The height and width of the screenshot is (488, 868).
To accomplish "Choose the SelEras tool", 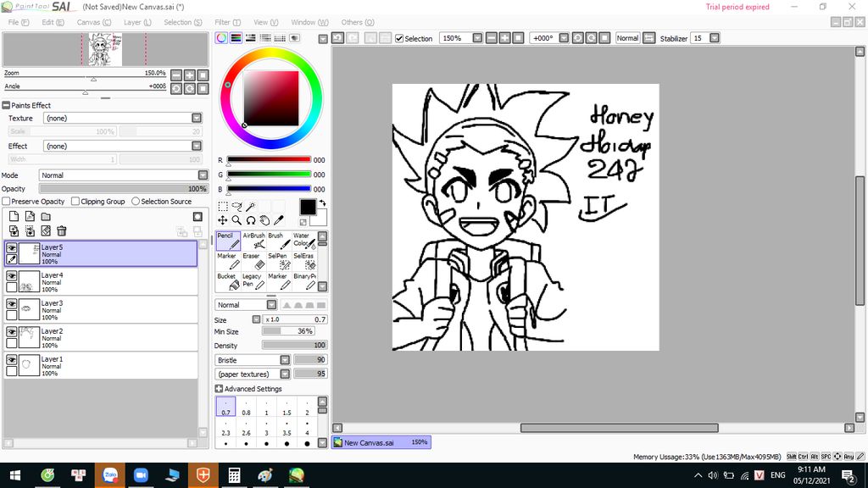I will pyautogui.click(x=304, y=261).
